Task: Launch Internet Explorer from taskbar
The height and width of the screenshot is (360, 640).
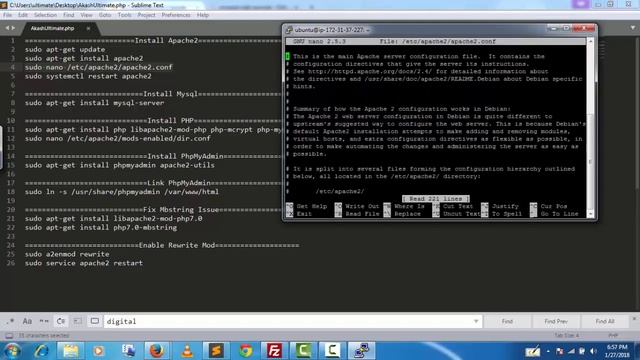Action: pyautogui.click(x=42, y=351)
